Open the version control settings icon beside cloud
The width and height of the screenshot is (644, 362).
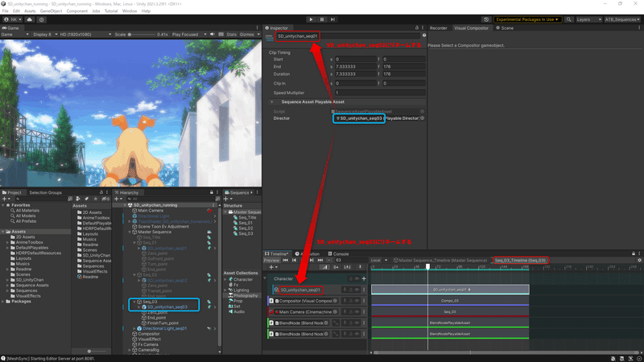point(42,19)
